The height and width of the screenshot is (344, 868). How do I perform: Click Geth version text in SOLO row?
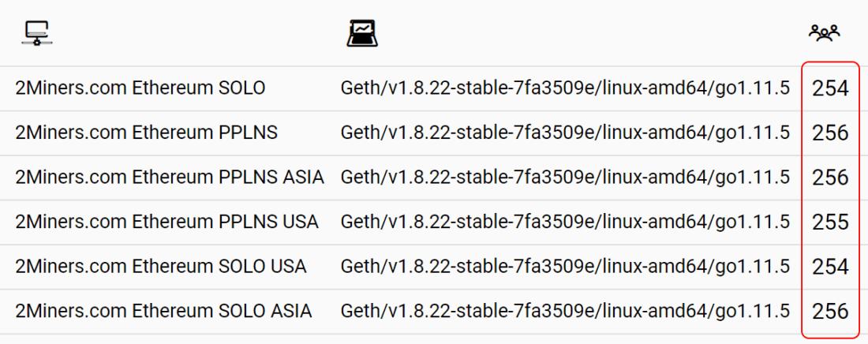click(x=565, y=88)
